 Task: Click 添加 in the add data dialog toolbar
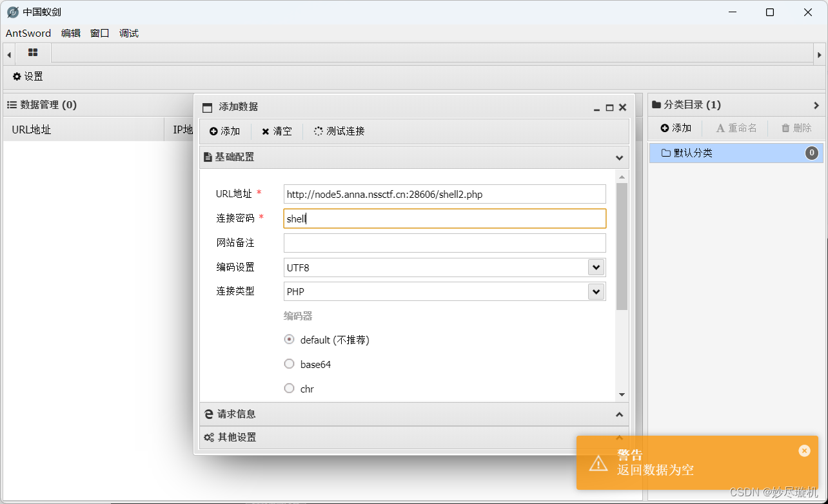tap(224, 131)
